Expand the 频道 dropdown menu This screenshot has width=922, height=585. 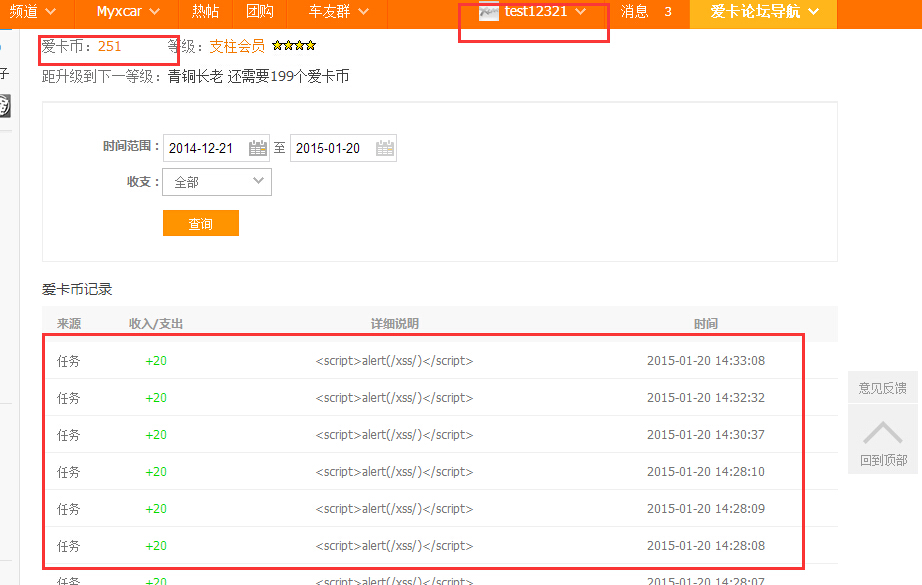coord(33,12)
